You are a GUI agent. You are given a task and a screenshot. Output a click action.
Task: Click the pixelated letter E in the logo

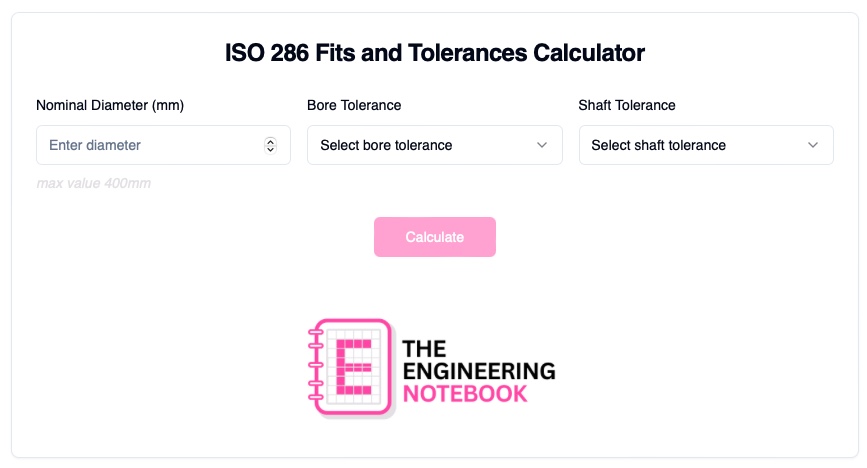pos(353,368)
